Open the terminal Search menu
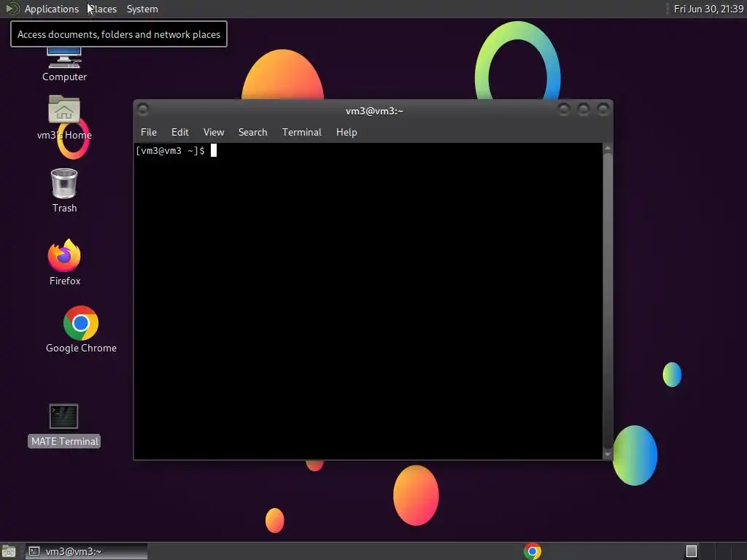 pyautogui.click(x=252, y=133)
